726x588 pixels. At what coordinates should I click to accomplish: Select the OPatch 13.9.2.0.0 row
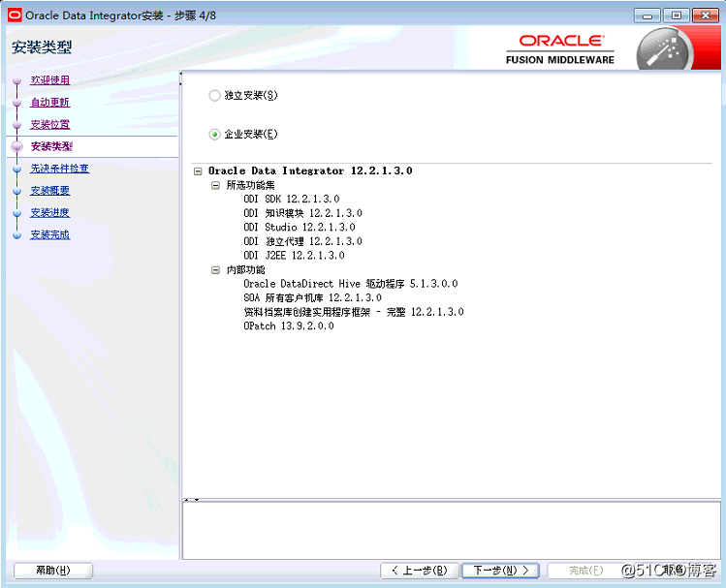pyautogui.click(x=289, y=326)
